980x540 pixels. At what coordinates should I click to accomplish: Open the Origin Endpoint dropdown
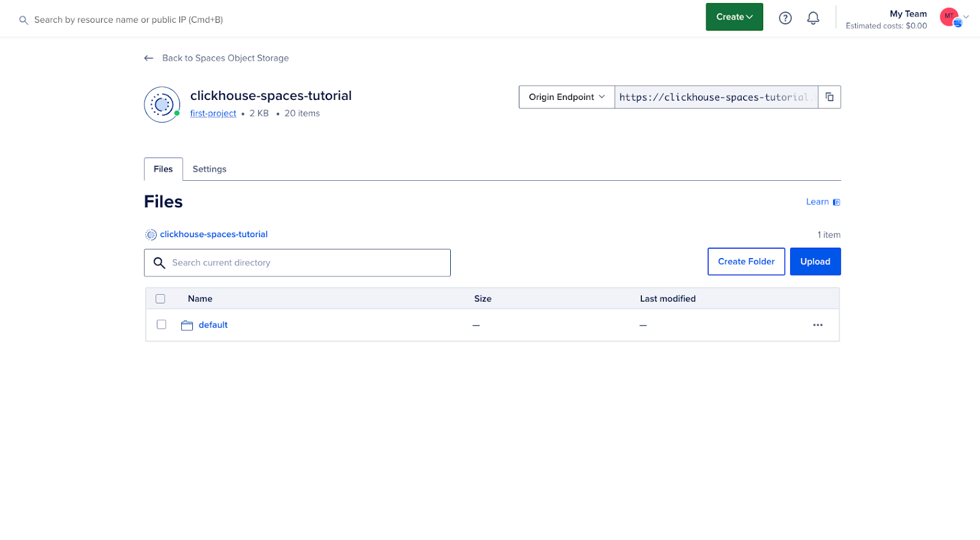(x=567, y=97)
